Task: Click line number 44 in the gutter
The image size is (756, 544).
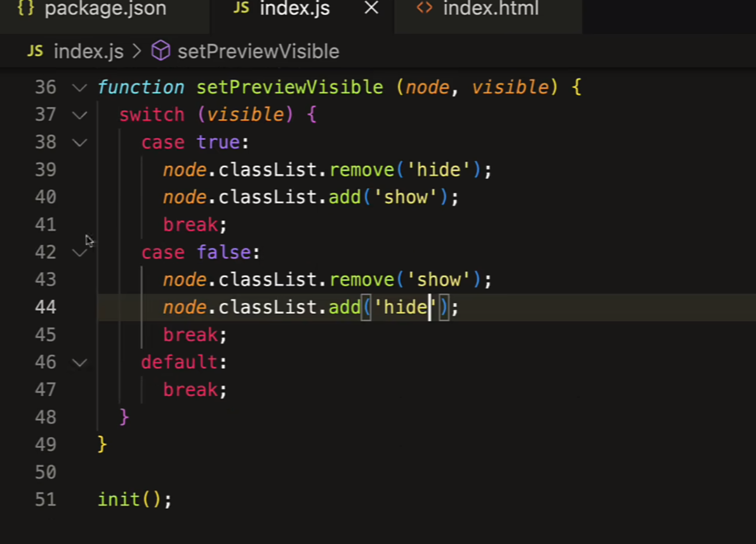Action: coord(45,307)
